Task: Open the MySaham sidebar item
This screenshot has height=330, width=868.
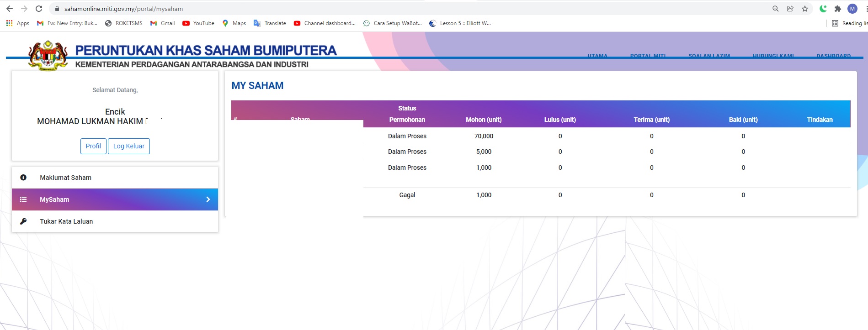Action: click(54, 199)
